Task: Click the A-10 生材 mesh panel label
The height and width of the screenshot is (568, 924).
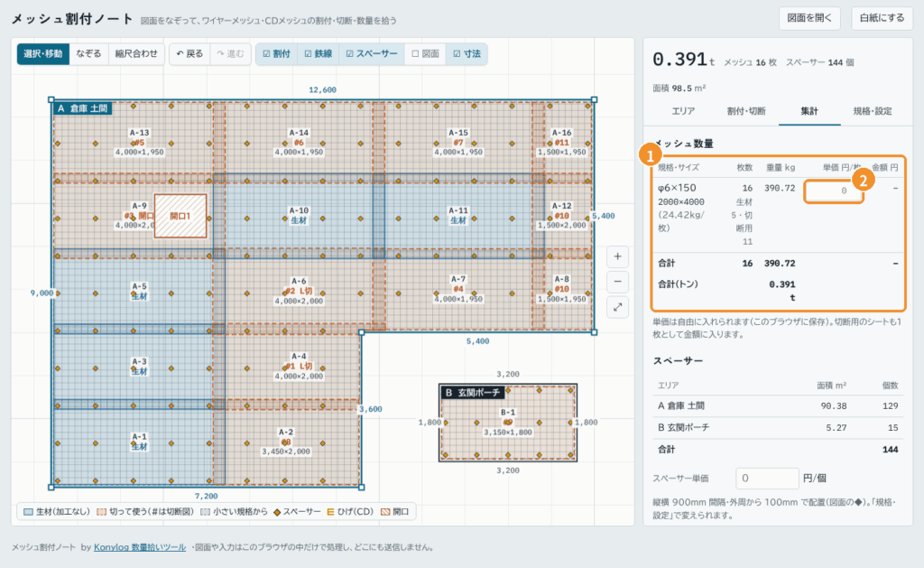Action: click(299, 215)
